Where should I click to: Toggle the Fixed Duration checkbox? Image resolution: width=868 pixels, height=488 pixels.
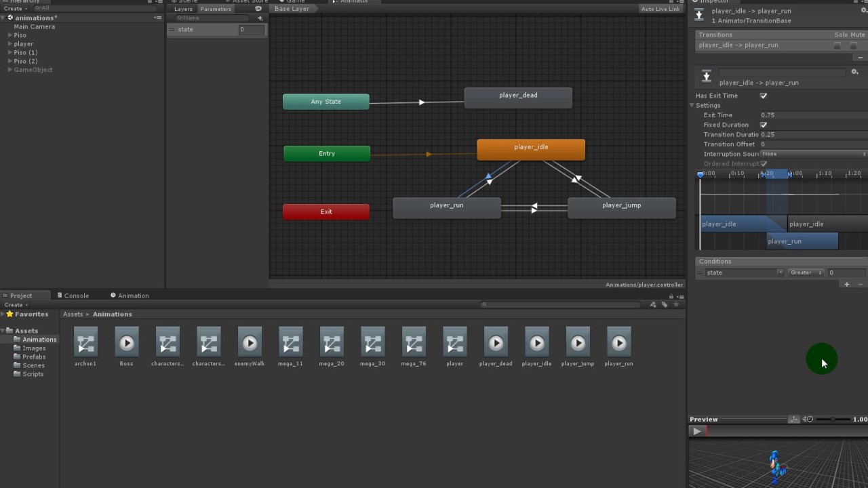coord(764,125)
